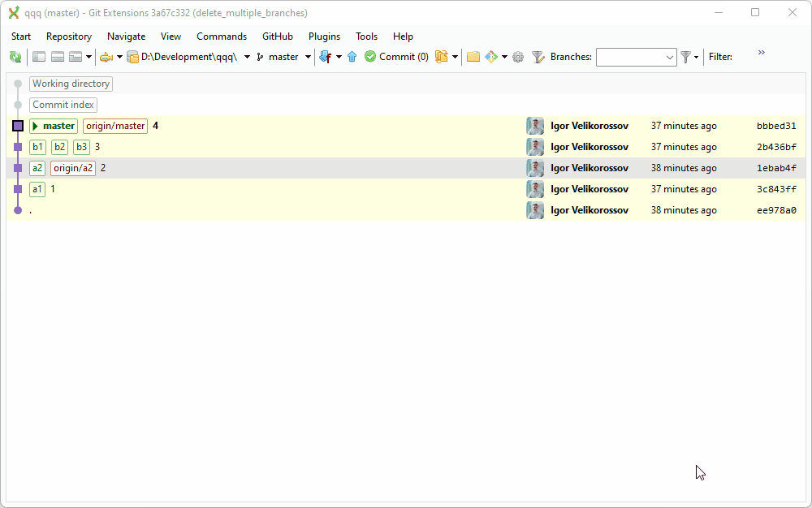
Task: Select the commit labeled origin/a2
Action: [x=72, y=168]
